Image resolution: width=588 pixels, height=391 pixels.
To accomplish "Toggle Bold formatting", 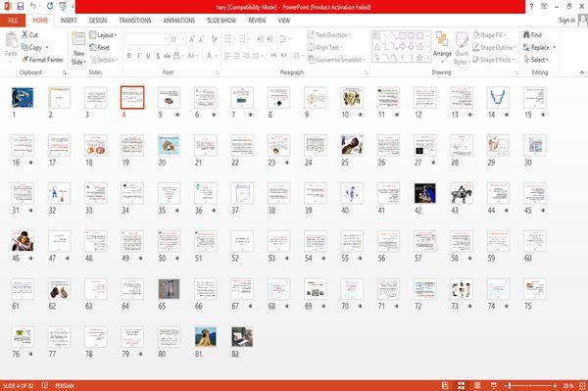I will (x=129, y=56).
